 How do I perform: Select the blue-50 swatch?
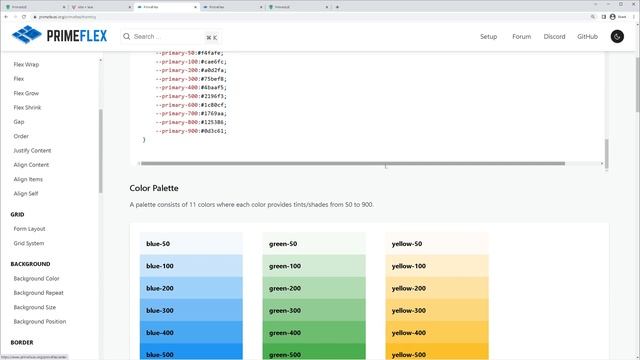pyautogui.click(x=191, y=243)
